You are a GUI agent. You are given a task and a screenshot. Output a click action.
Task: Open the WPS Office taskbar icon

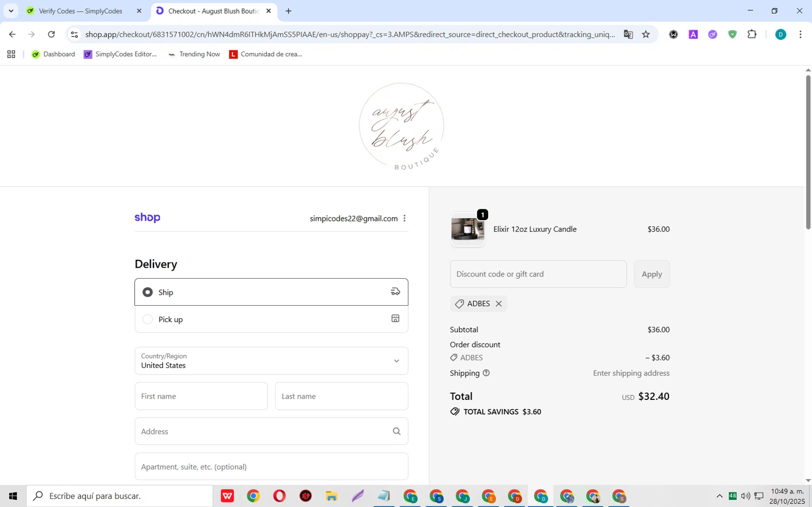pos(227,496)
